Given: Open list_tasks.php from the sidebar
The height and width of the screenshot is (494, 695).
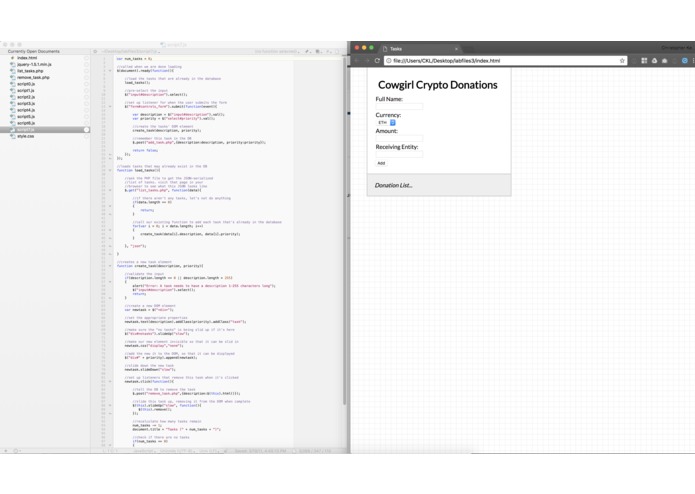Looking at the screenshot, I should [x=30, y=71].
